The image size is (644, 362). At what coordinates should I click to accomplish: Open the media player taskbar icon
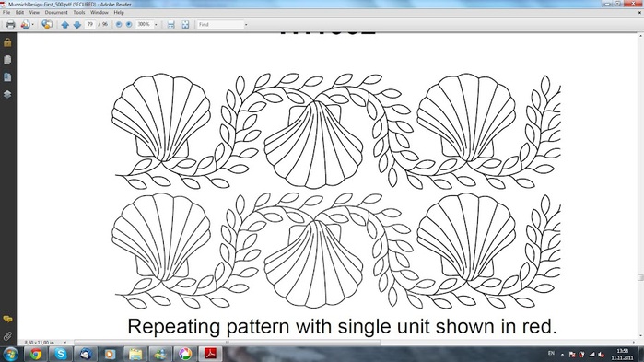110,354
